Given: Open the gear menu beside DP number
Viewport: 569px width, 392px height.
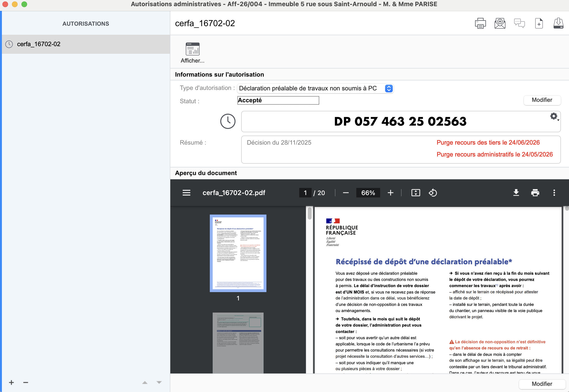Looking at the screenshot, I should click(554, 116).
